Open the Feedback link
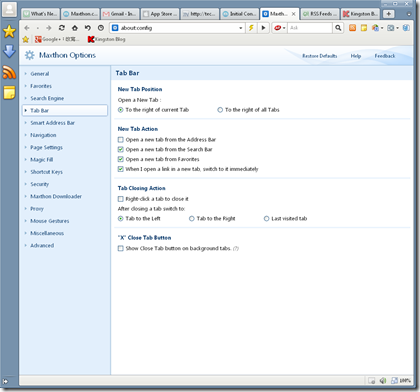The height and width of the screenshot is (392, 420). pyautogui.click(x=385, y=56)
